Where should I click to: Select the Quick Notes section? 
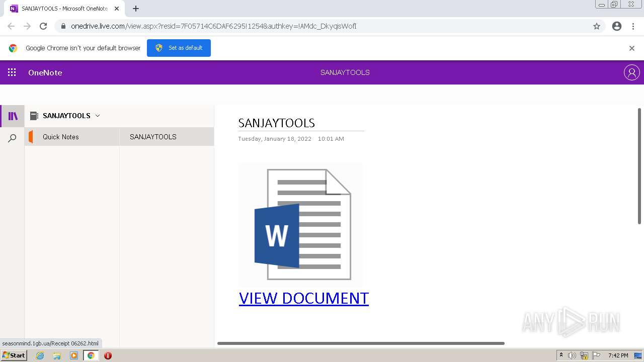pyautogui.click(x=72, y=137)
